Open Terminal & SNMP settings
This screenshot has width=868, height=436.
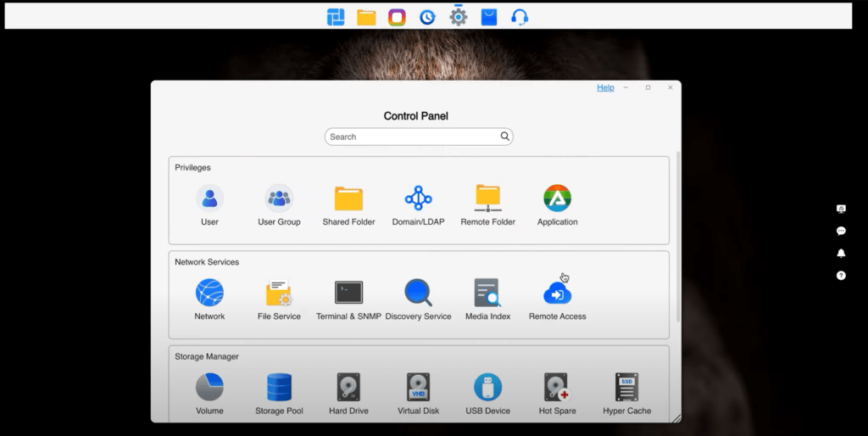pyautogui.click(x=348, y=293)
